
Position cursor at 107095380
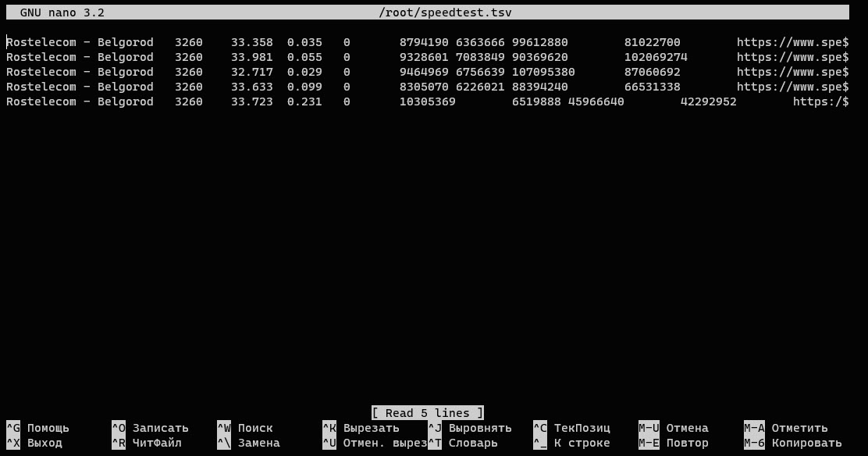[543, 72]
